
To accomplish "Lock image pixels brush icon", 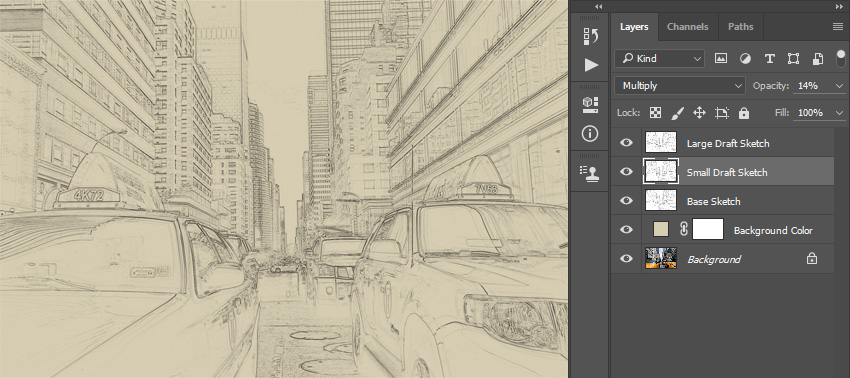I will pyautogui.click(x=678, y=113).
